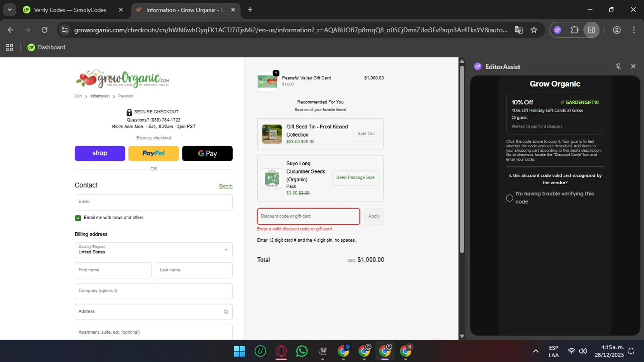This screenshot has width=644, height=362.
Task: Open Chrome three-dot menu
Action: (x=634, y=30)
